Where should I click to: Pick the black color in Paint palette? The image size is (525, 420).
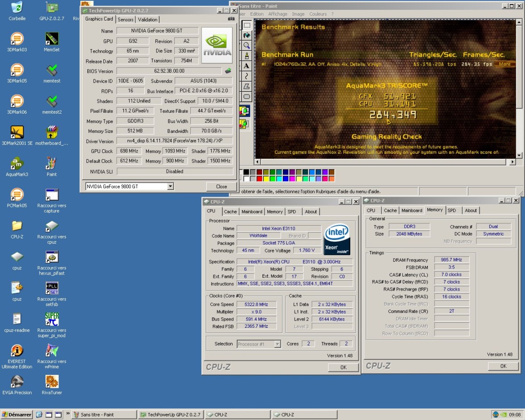[246, 172]
